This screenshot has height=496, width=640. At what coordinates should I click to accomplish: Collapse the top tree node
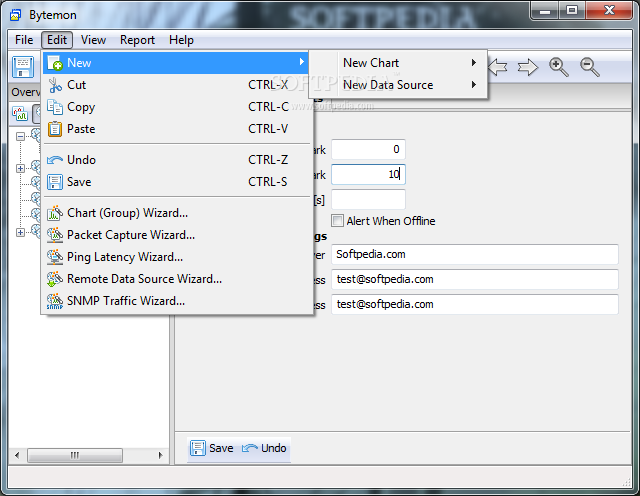pos(20,136)
